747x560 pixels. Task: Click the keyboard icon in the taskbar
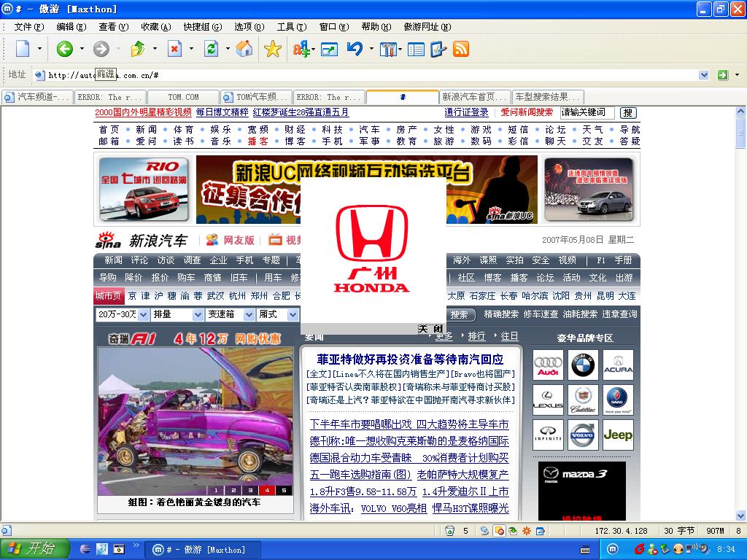pyautogui.click(x=585, y=550)
